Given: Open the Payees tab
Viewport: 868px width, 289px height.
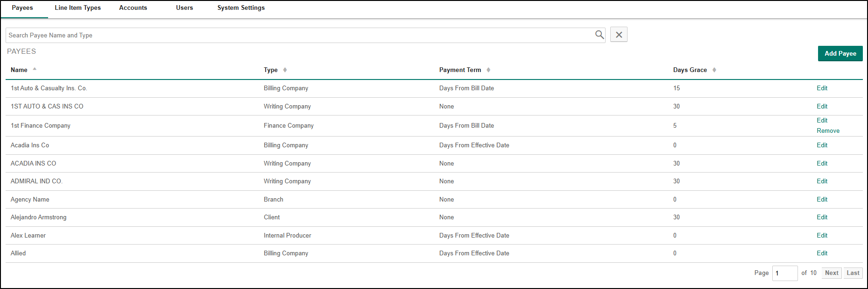Looking at the screenshot, I should [22, 8].
